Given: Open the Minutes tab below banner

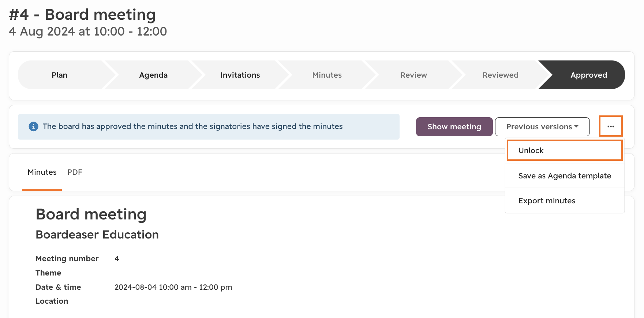Looking at the screenshot, I should [x=42, y=172].
